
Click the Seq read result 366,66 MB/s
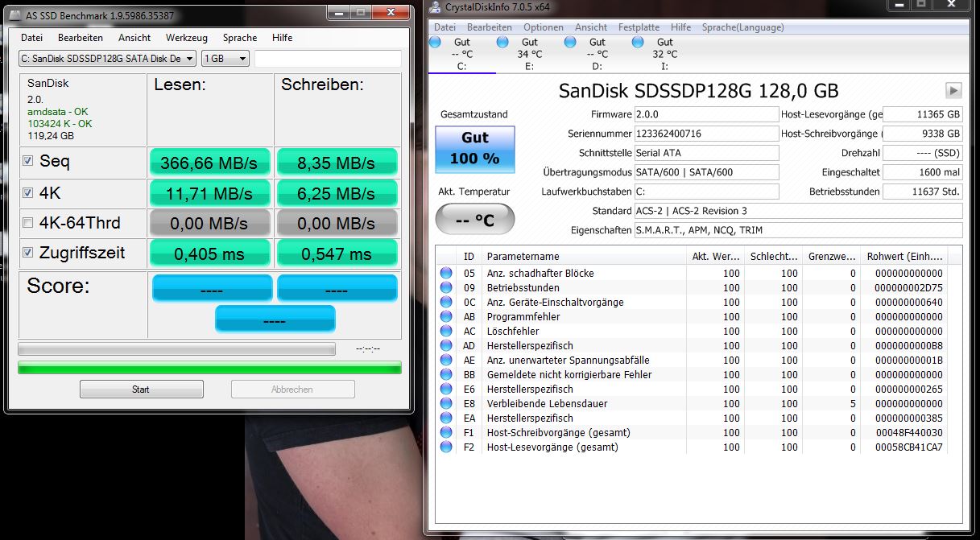(x=209, y=163)
